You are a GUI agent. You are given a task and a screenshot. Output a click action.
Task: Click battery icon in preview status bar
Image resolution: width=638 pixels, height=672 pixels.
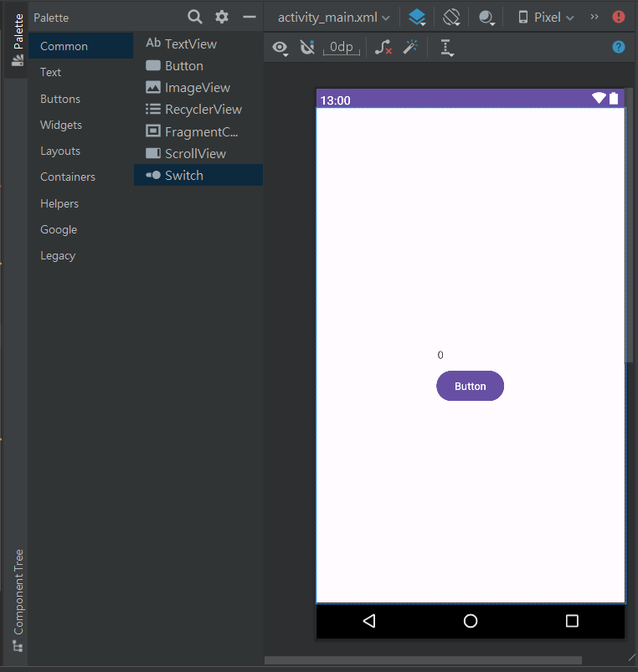pyautogui.click(x=614, y=98)
